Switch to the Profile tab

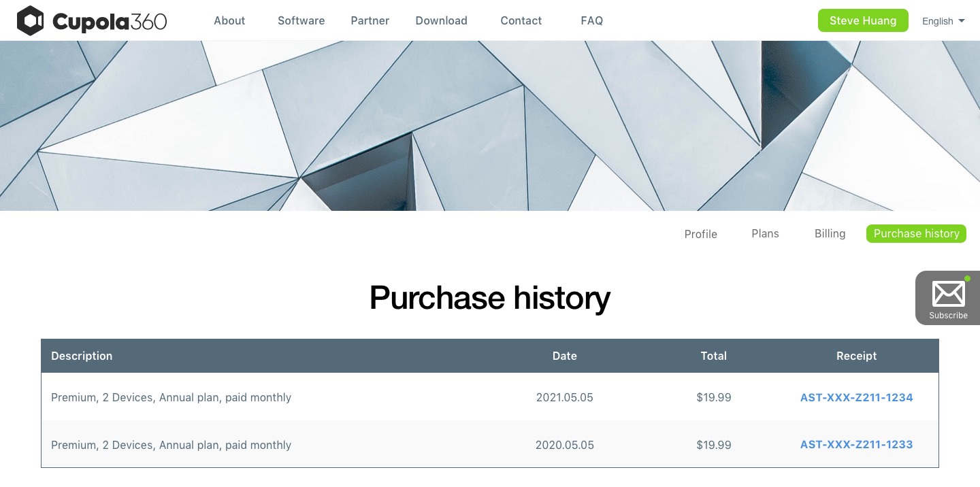[x=701, y=234]
